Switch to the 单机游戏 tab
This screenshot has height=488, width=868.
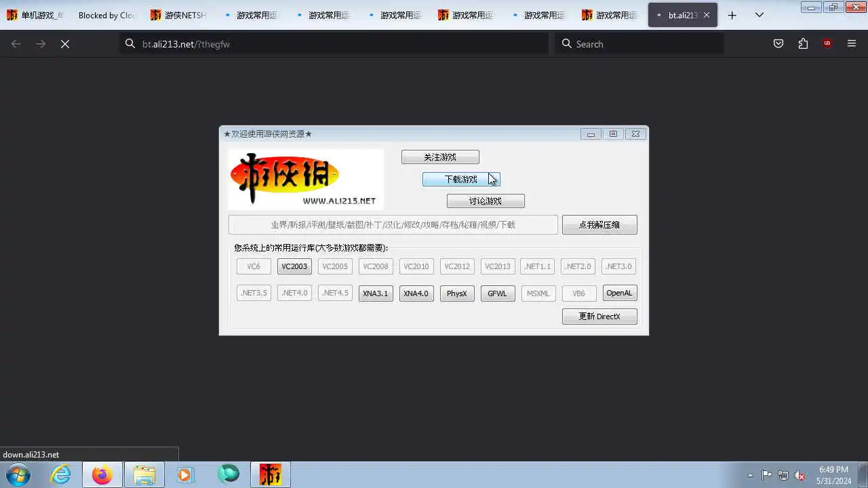coord(35,15)
